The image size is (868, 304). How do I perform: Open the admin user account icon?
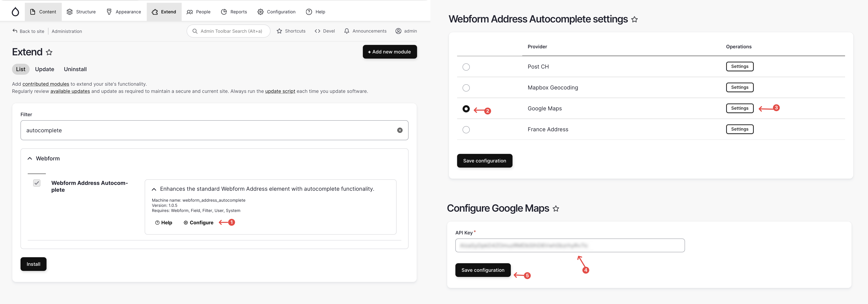click(x=398, y=31)
